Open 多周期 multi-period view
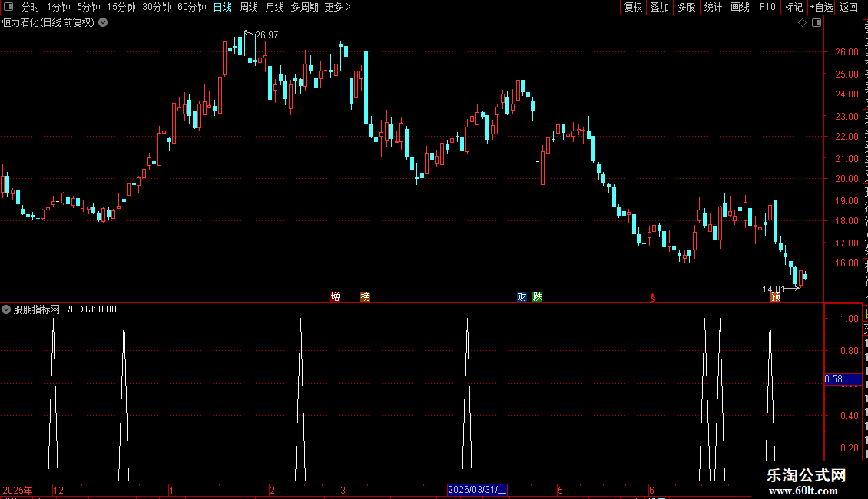 304,7
